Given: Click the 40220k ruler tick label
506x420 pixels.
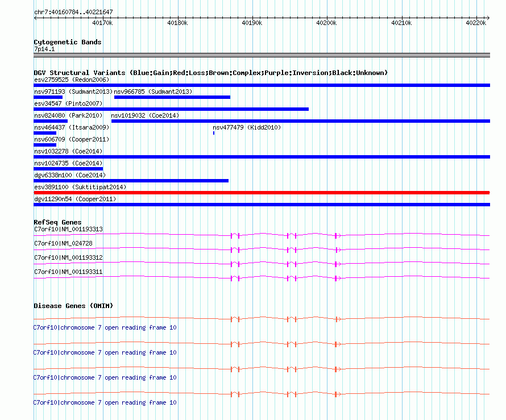Looking at the screenshot, I should pos(476,23).
